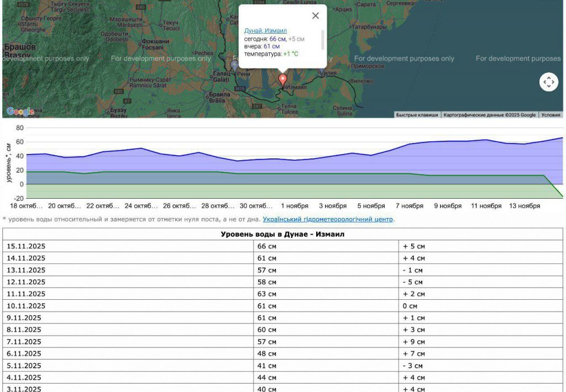Open the Быстрые клавиши map shortcuts
Image resolution: width=566 pixels, height=392 pixels.
[417, 115]
